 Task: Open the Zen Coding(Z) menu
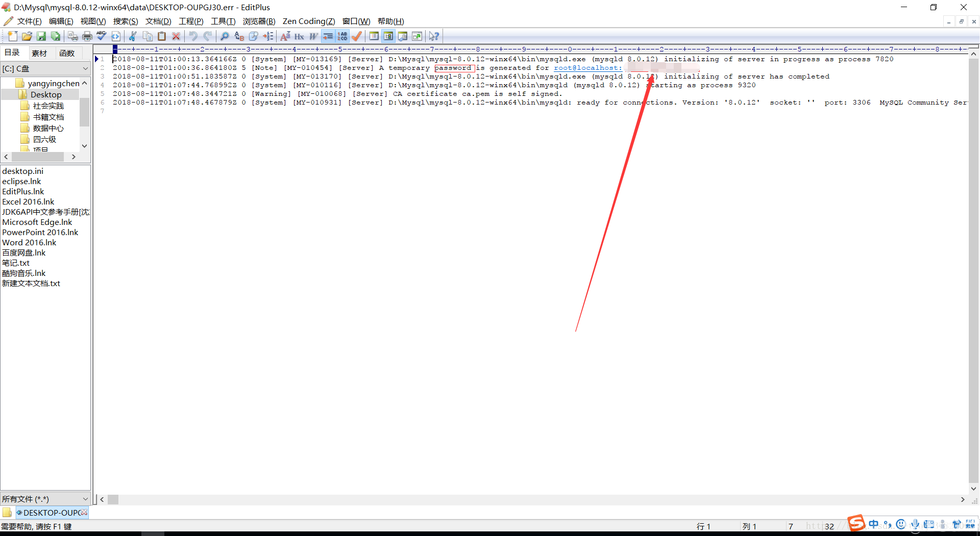point(309,21)
